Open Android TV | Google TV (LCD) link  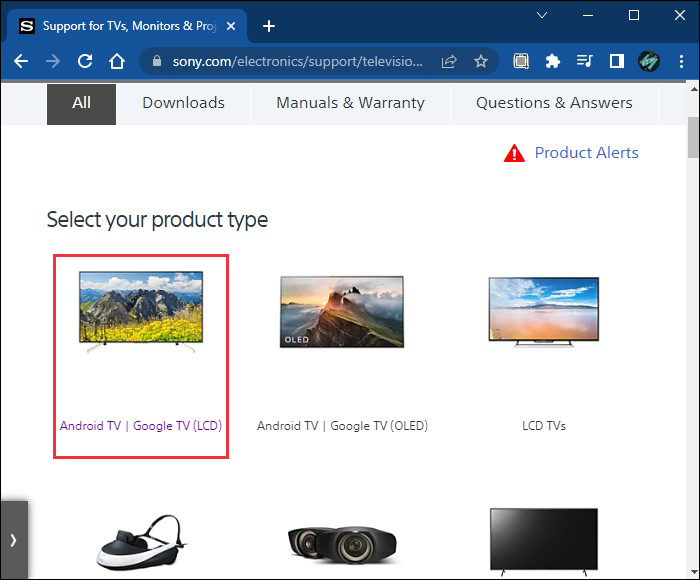coord(141,426)
